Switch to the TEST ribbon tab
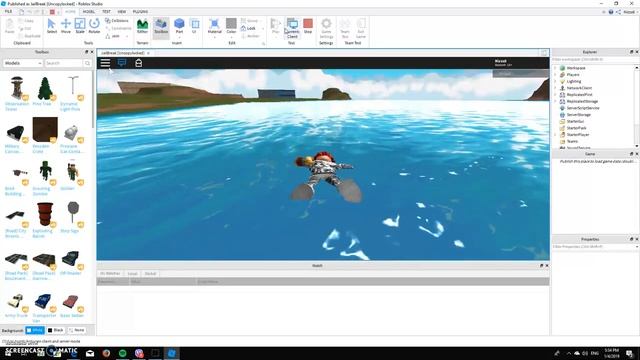Image resolution: width=640 pixels, height=360 pixels. pos(106,11)
